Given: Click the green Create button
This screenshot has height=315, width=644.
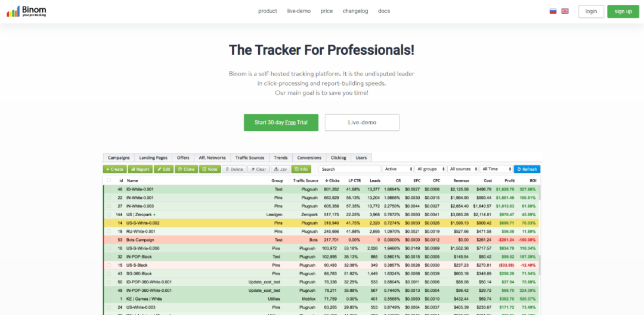Looking at the screenshot, I should pos(114,169).
